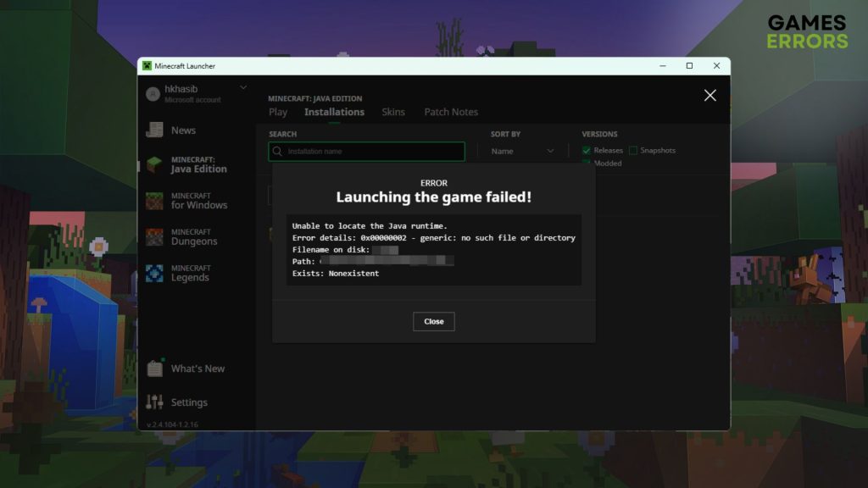Screen dimensions: 868x488
Task: Maximize the Minecraft Launcher window
Action: point(689,66)
